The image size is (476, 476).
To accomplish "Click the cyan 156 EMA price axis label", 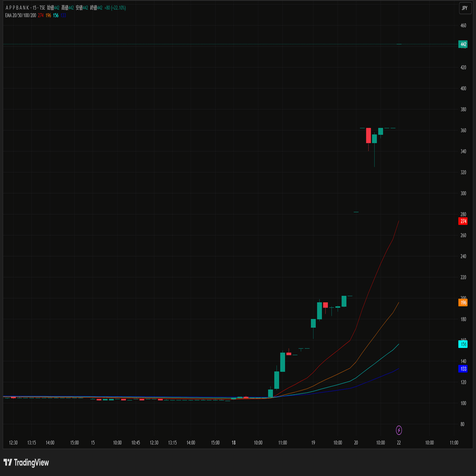I will pos(463,344).
